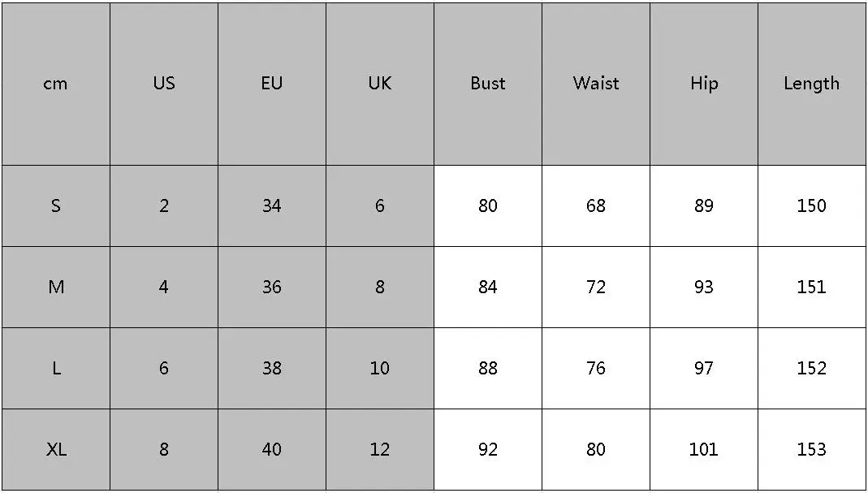Click the length value 153 cell
The image size is (868, 493).
point(811,449)
